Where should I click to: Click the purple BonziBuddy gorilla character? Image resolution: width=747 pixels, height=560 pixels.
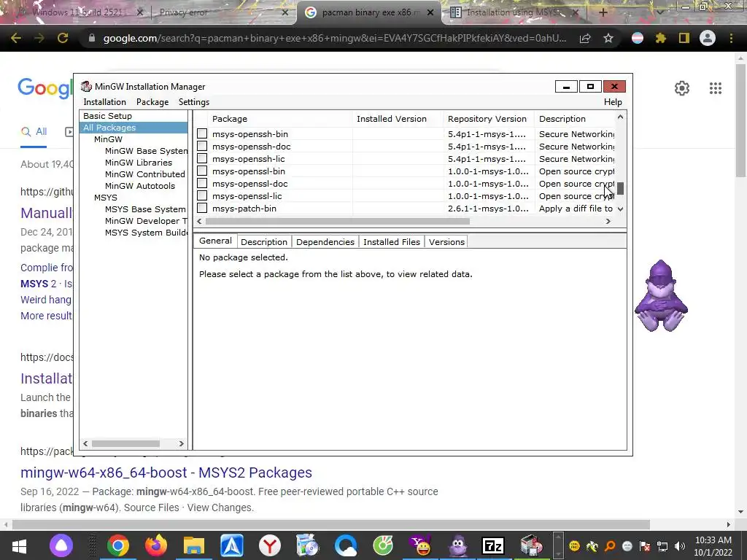click(661, 296)
